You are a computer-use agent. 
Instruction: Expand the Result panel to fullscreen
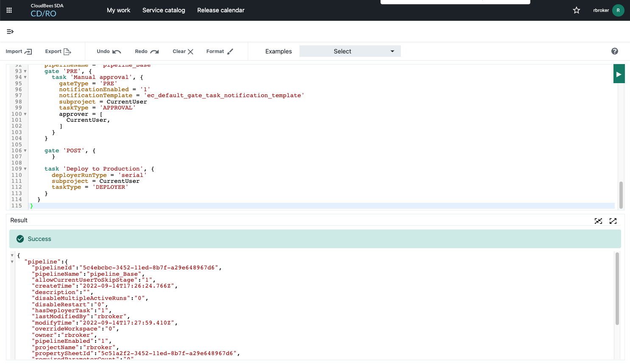(x=613, y=221)
